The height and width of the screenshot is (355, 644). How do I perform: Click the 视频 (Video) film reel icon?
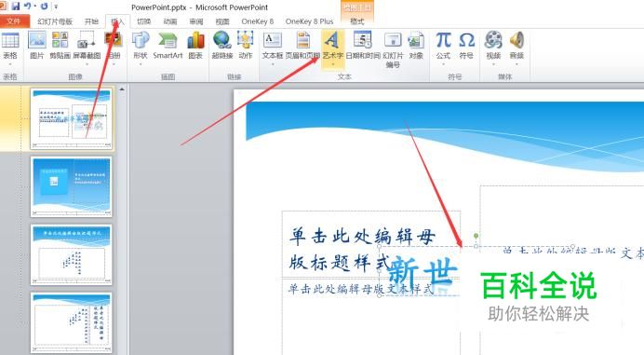click(x=493, y=40)
